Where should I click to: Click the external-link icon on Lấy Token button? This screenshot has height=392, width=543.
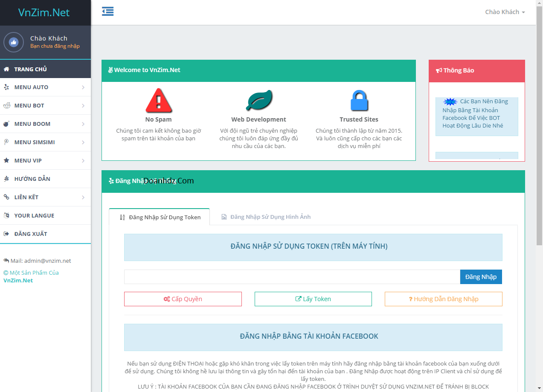298,299
